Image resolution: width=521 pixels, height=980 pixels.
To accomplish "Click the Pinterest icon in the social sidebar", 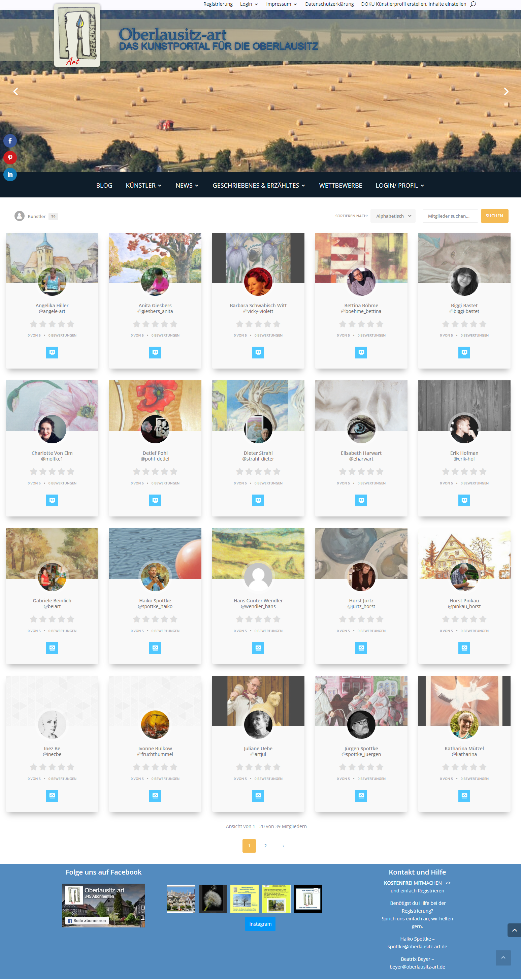I will coord(10,158).
